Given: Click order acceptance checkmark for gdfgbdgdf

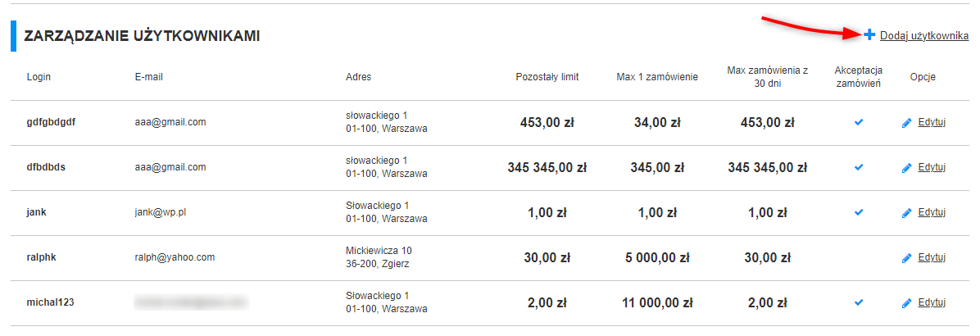Looking at the screenshot, I should [859, 122].
